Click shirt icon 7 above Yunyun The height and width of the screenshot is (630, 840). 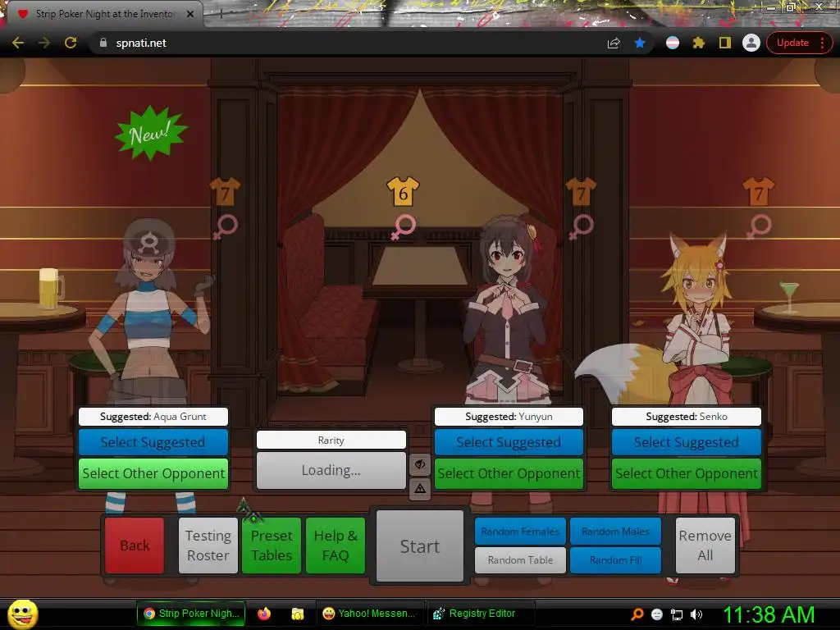click(581, 192)
